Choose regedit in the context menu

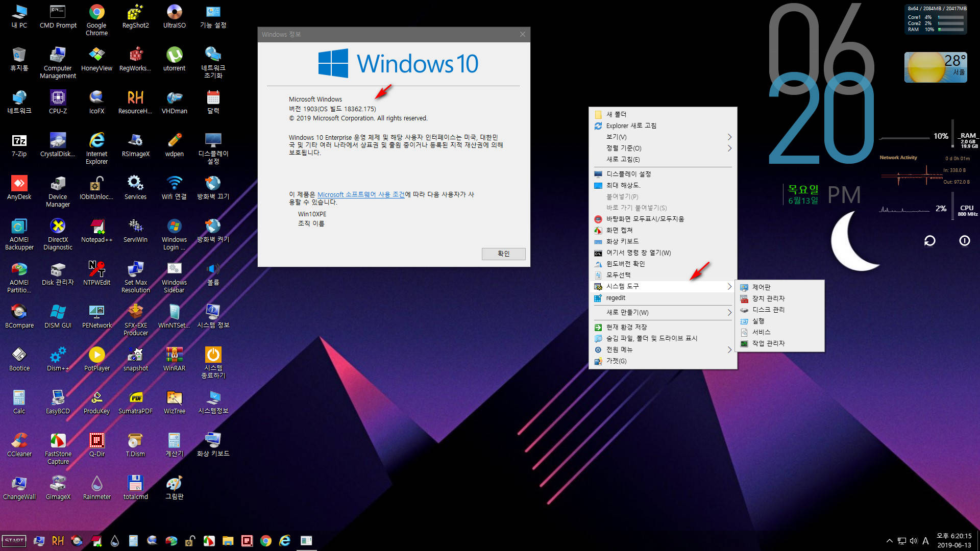pyautogui.click(x=663, y=297)
